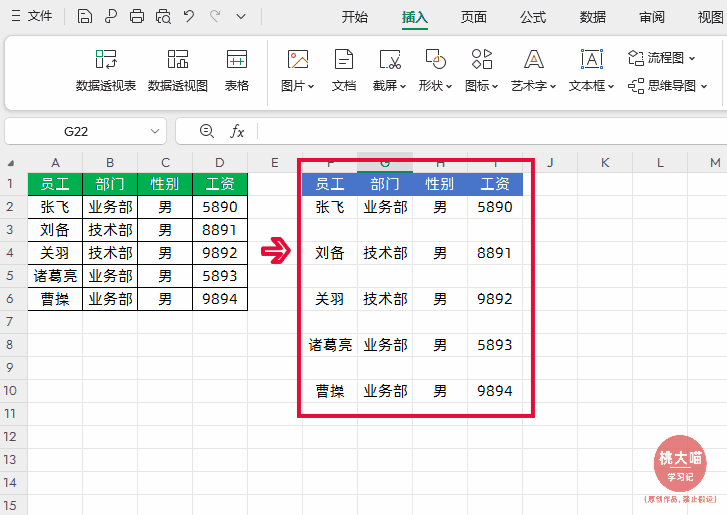Select cell 9892 in column I
The height and width of the screenshot is (515, 727).
tap(495, 299)
